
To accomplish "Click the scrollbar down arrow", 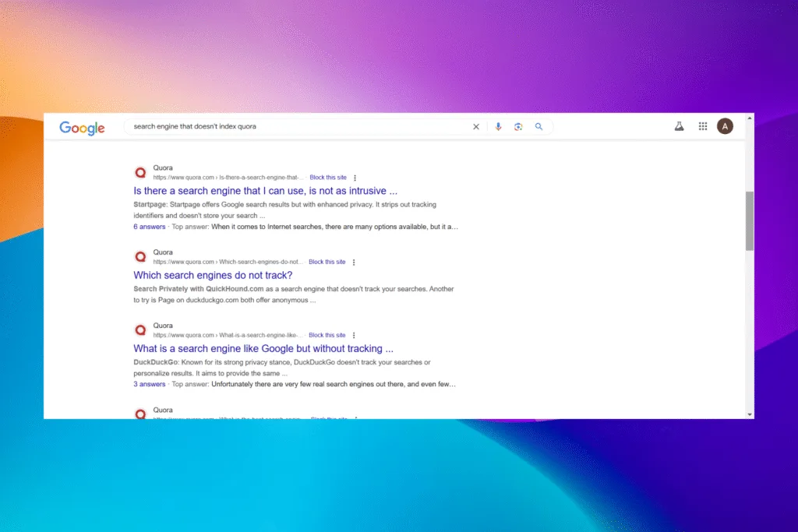I will [750, 414].
